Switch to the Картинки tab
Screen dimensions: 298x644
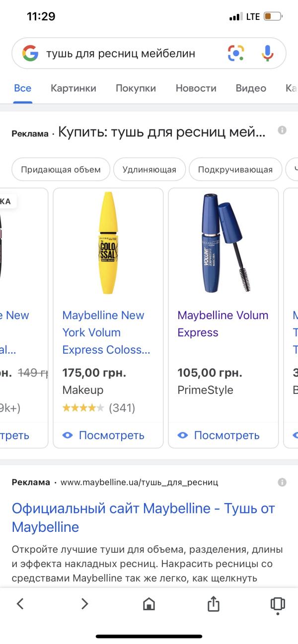pos(74,88)
